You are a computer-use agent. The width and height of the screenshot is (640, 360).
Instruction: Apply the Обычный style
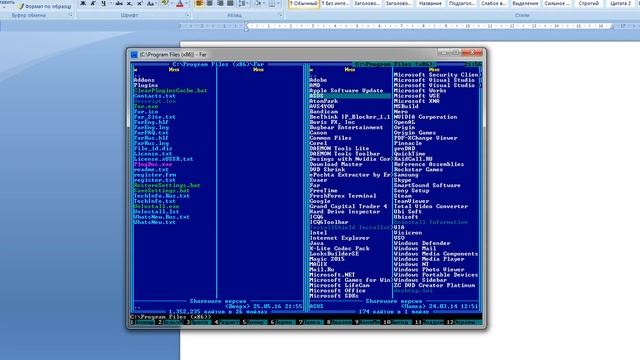click(x=304, y=4)
